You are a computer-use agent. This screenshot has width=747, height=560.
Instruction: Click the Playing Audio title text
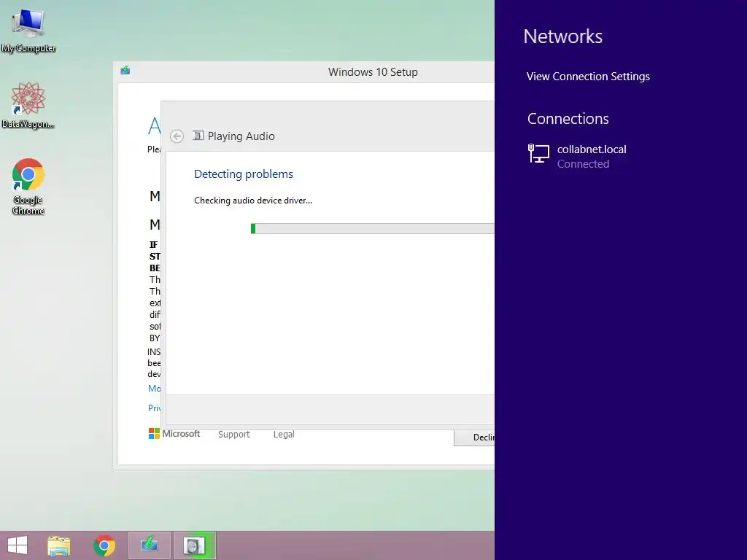click(x=241, y=136)
